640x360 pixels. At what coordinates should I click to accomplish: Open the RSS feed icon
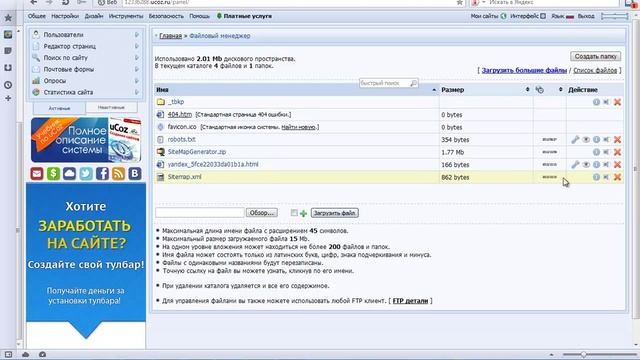118,173
